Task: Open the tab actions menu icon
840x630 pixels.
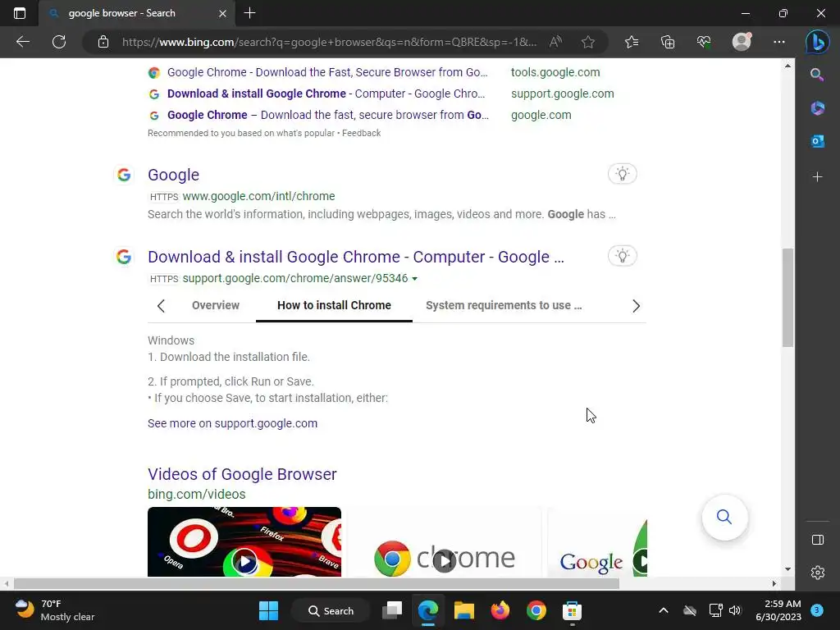Action: (x=20, y=13)
